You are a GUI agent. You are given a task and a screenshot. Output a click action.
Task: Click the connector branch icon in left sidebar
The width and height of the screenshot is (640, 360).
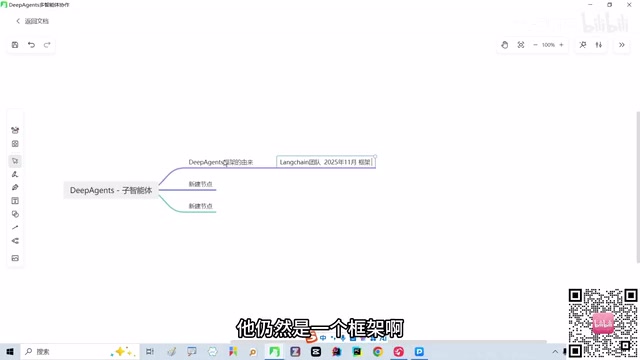[x=15, y=241]
